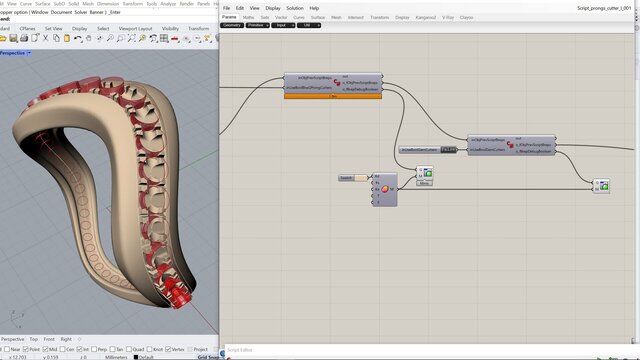Expand the Primitive panel in Grasshopper ribbon

click(x=258, y=25)
